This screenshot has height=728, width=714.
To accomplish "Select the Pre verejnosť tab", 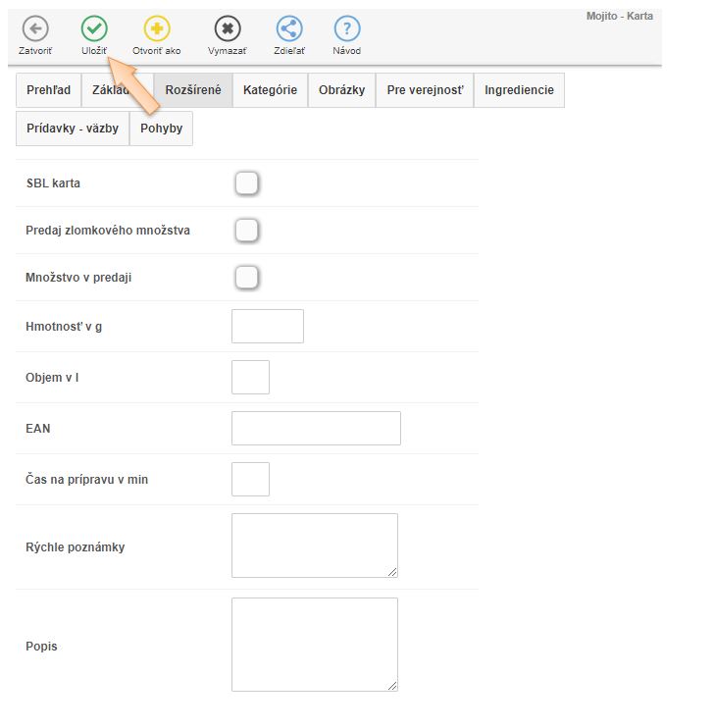I will (425, 90).
